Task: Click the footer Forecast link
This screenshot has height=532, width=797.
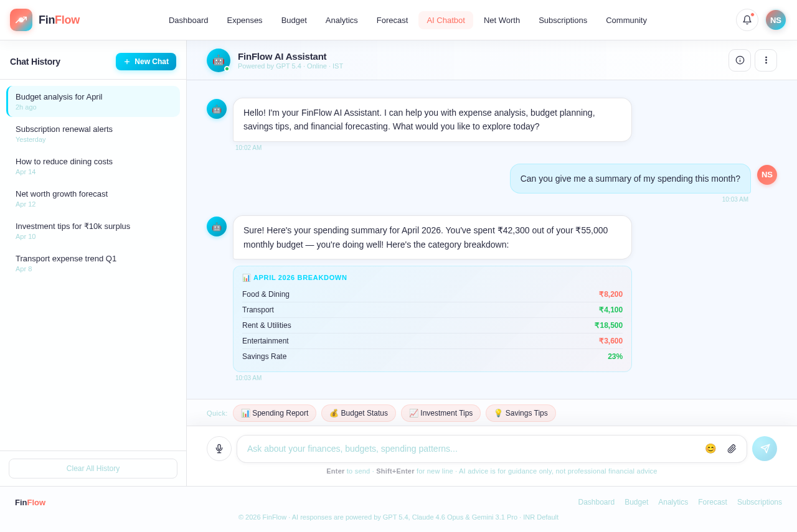Action: point(712,502)
